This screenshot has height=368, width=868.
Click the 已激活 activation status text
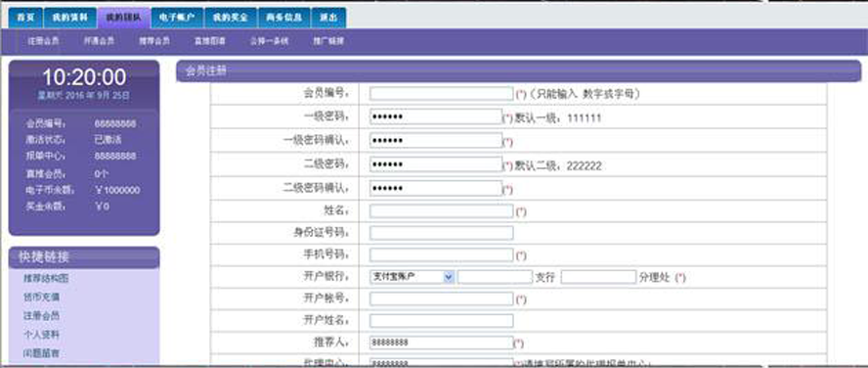[108, 140]
